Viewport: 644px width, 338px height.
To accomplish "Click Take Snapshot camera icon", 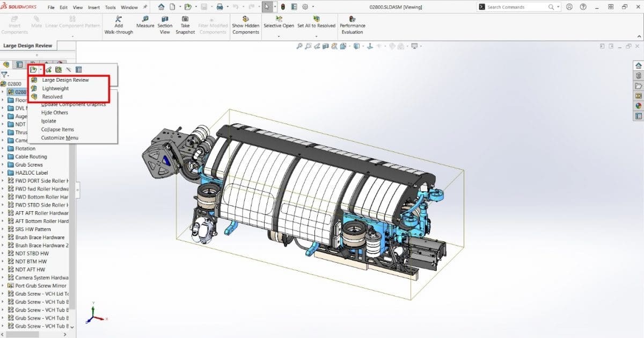I will pos(185,19).
